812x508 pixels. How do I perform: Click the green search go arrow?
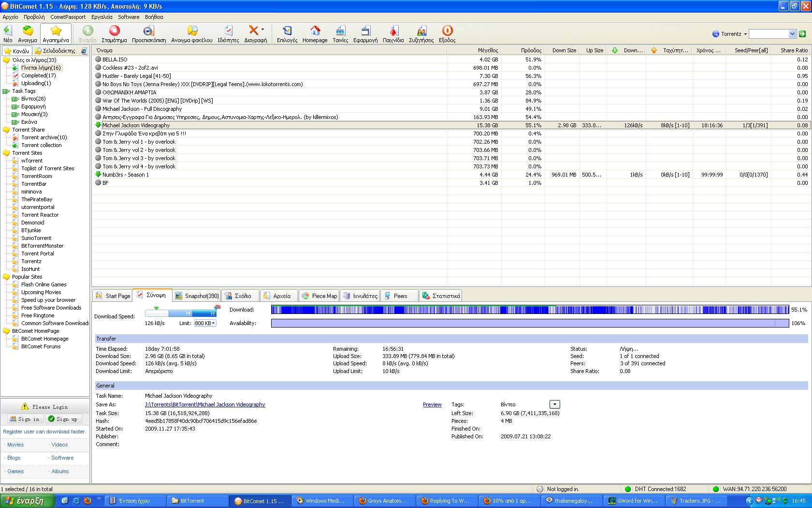coord(802,34)
